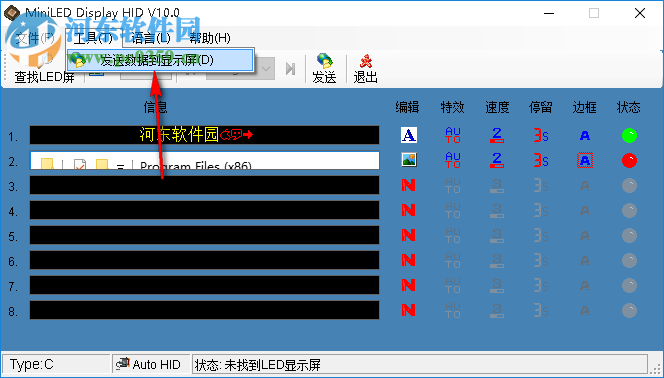
Task: Click the Type:C status bar panel
Action: 56,364
